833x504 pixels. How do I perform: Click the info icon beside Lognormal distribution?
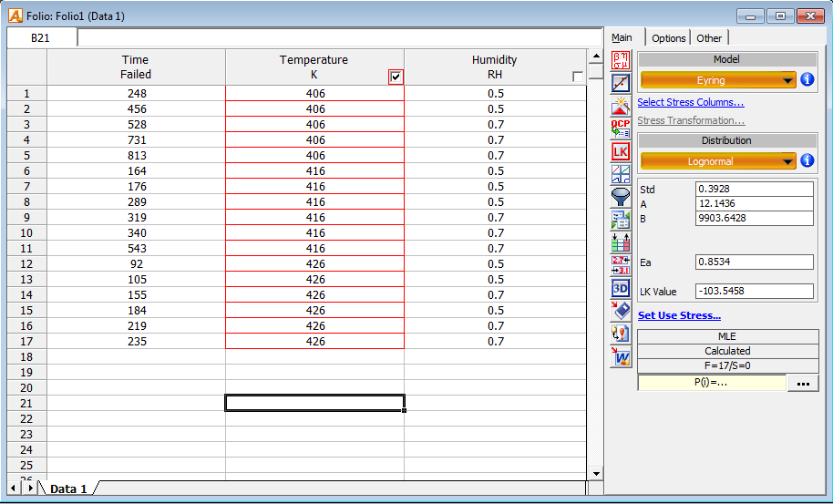tap(807, 161)
